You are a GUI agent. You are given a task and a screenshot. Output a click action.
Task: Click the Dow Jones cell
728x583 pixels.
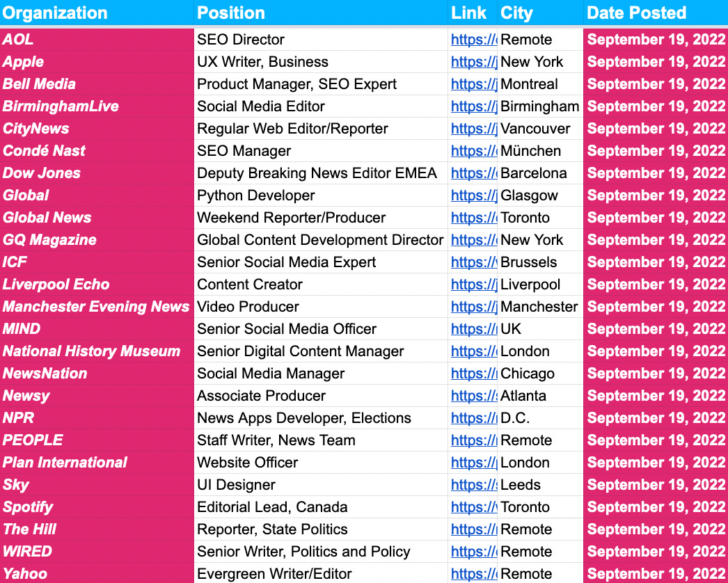97,173
